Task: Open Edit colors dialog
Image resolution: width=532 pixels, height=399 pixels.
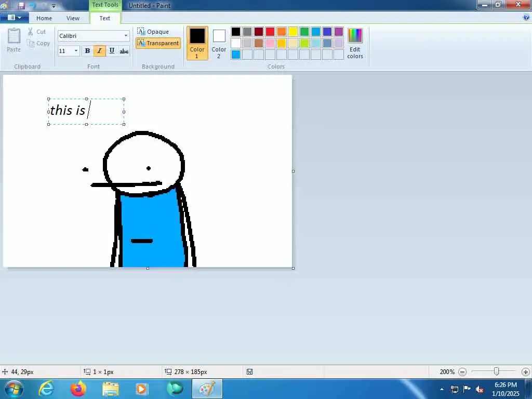Action: coord(355,43)
